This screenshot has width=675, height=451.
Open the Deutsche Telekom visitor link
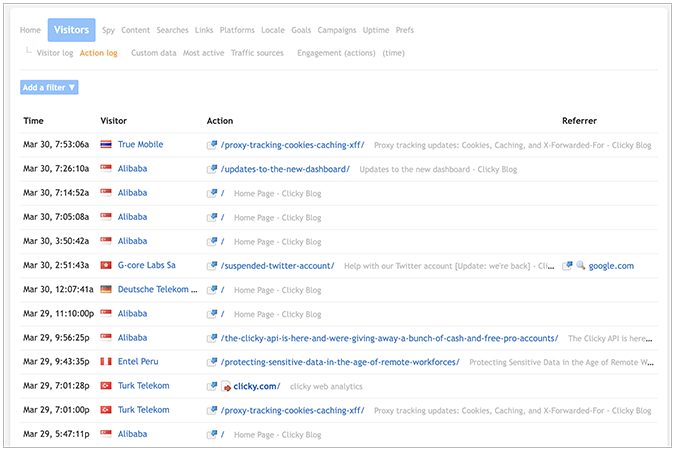158,289
